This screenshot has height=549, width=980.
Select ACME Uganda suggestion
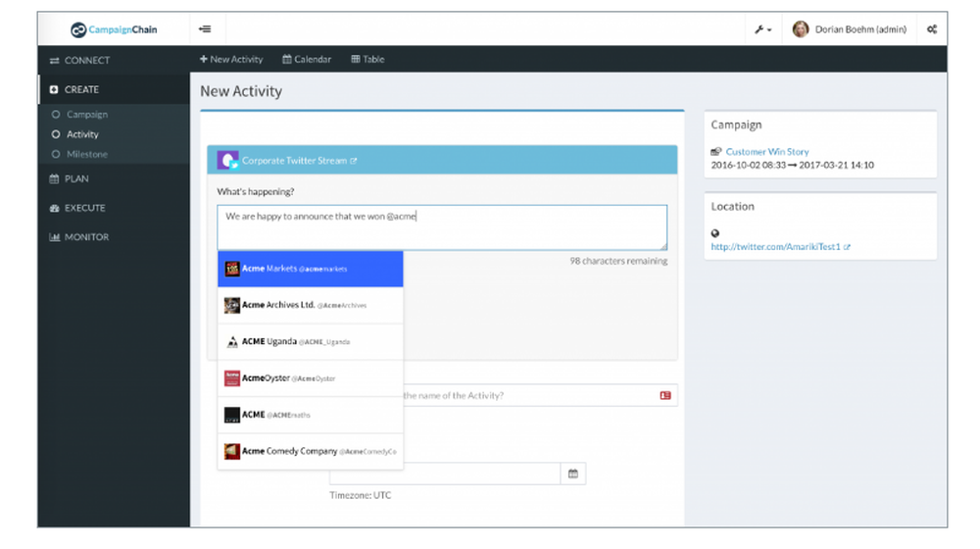[x=310, y=342]
